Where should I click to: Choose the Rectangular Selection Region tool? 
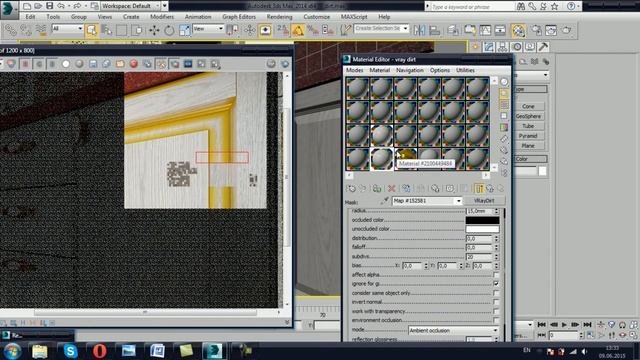[122, 30]
